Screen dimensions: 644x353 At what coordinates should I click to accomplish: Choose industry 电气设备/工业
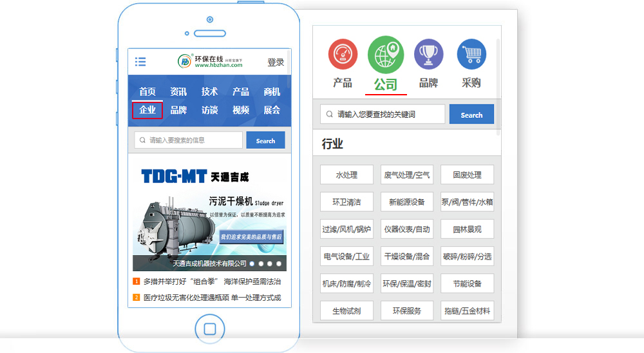click(346, 256)
